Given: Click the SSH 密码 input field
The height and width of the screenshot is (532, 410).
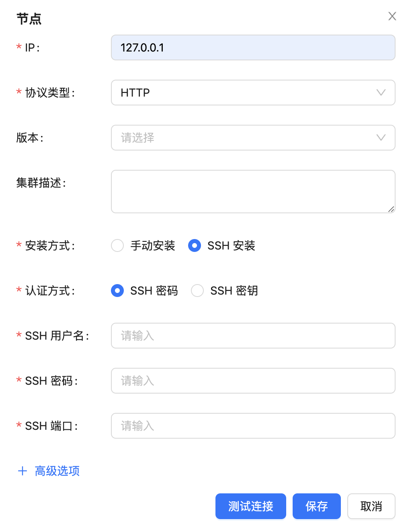Looking at the screenshot, I should 253,381.
